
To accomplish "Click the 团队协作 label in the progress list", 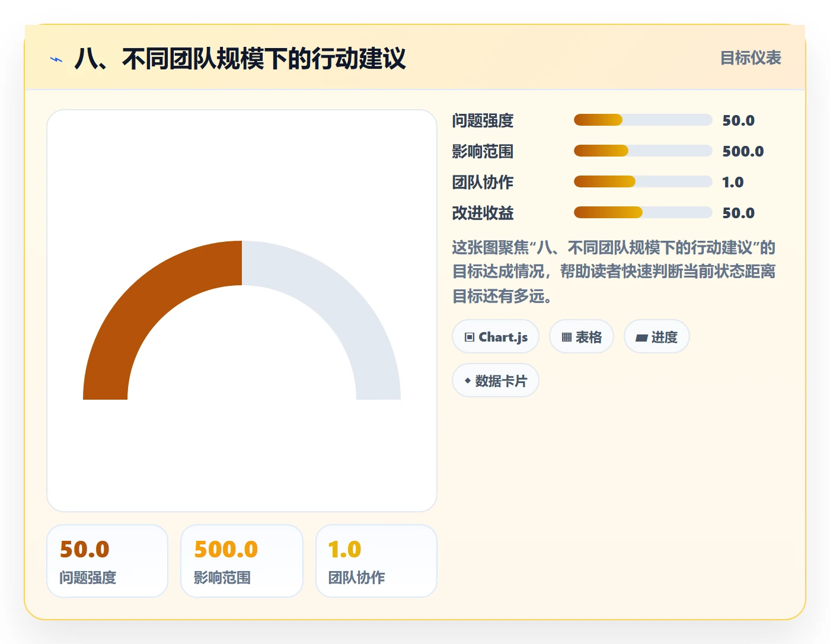I will 483,182.
